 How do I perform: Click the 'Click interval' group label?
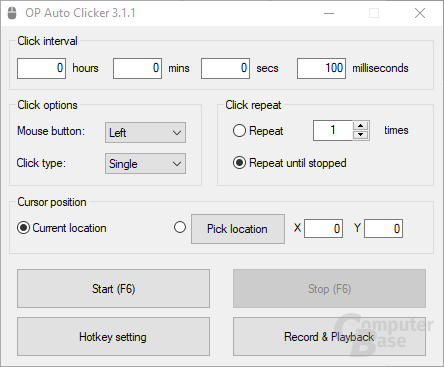[x=47, y=41]
